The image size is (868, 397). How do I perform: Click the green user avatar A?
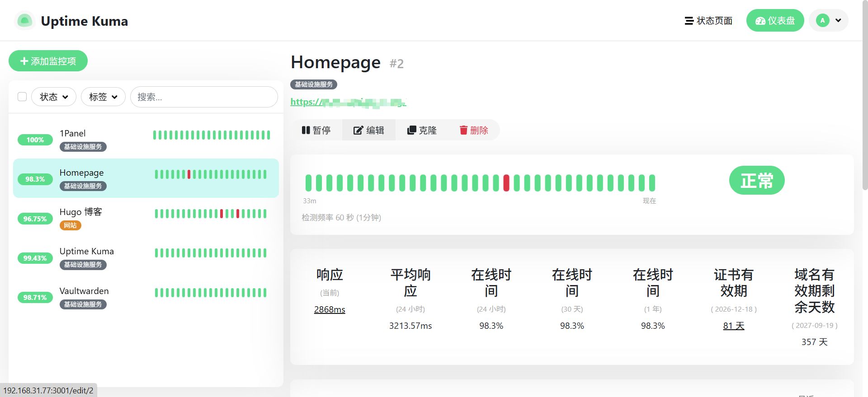pos(822,20)
